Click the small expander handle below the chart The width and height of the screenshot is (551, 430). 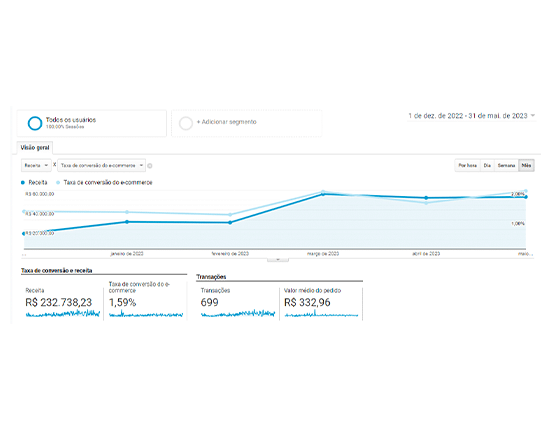click(278, 260)
